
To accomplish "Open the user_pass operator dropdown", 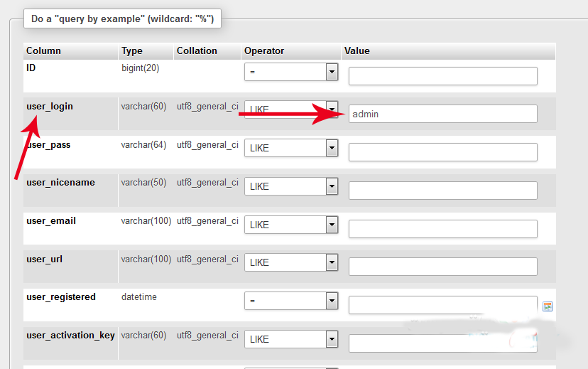I will point(291,148).
